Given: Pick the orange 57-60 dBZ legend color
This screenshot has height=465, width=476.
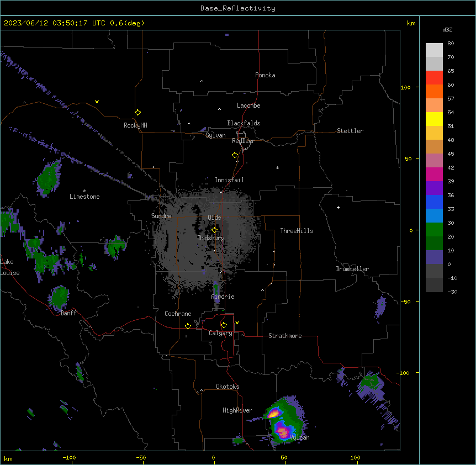Looking at the screenshot, I should pyautogui.click(x=434, y=92).
